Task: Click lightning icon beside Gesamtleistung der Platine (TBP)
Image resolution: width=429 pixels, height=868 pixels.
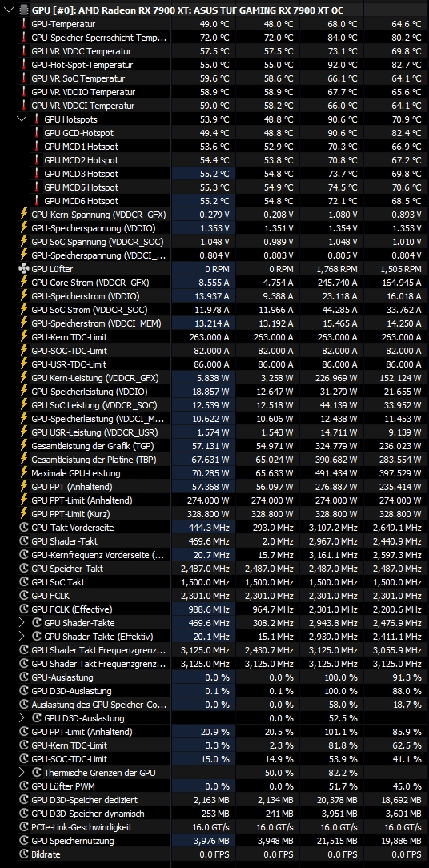Action: click(24, 459)
